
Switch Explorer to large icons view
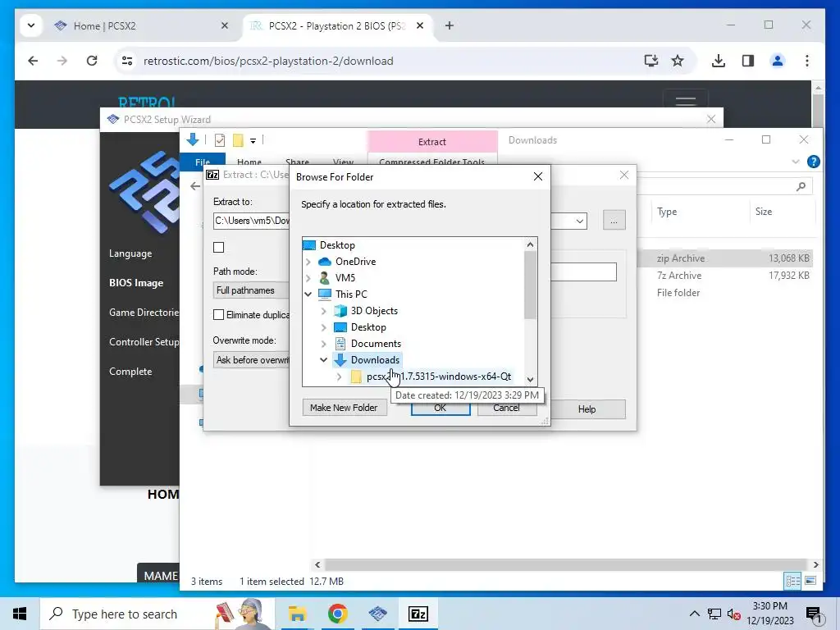810,581
